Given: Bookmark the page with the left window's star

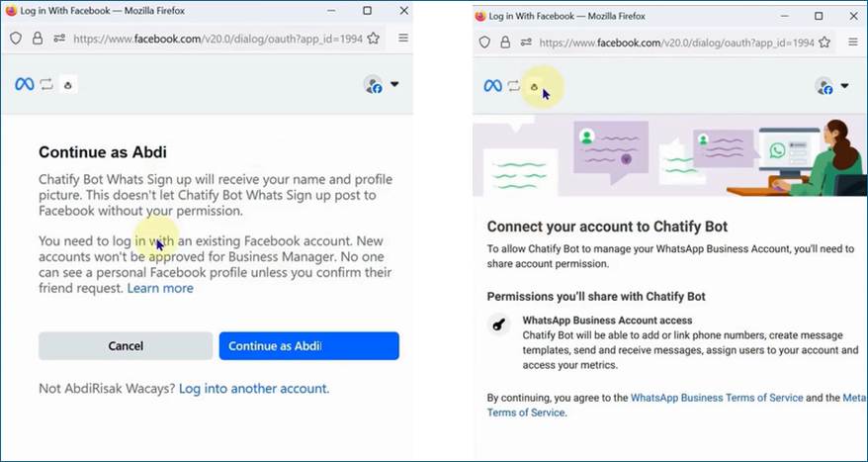Looking at the screenshot, I should point(374,39).
